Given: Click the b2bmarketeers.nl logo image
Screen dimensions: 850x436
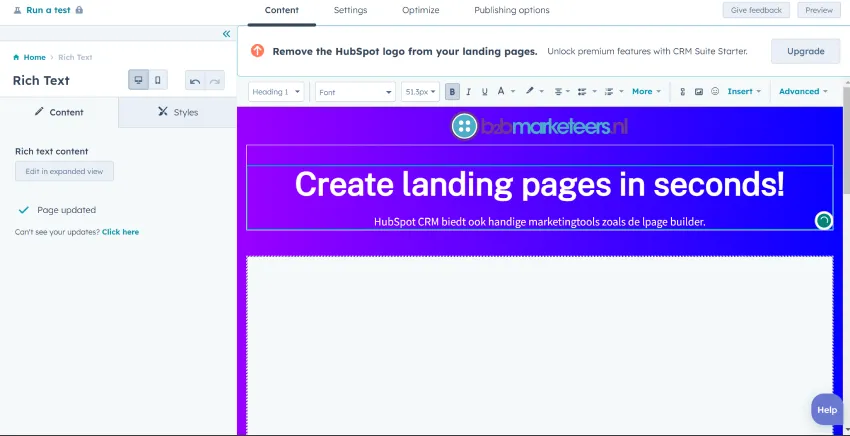Looking at the screenshot, I should click(x=539, y=126).
